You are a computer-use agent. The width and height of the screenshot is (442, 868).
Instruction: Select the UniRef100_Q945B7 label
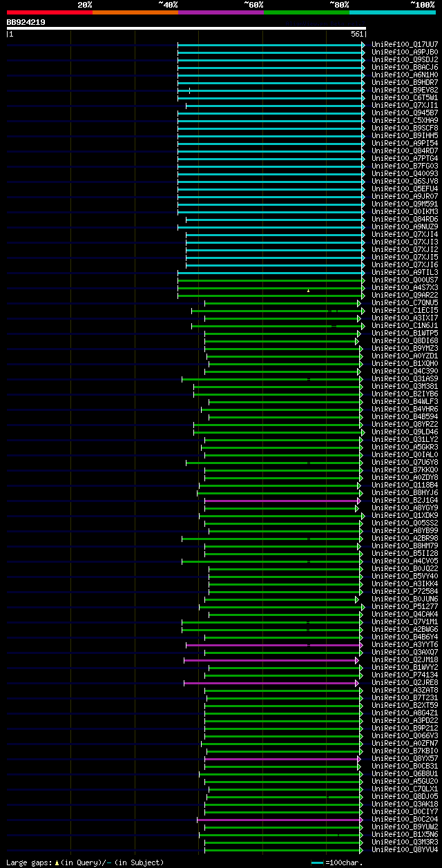click(405, 113)
